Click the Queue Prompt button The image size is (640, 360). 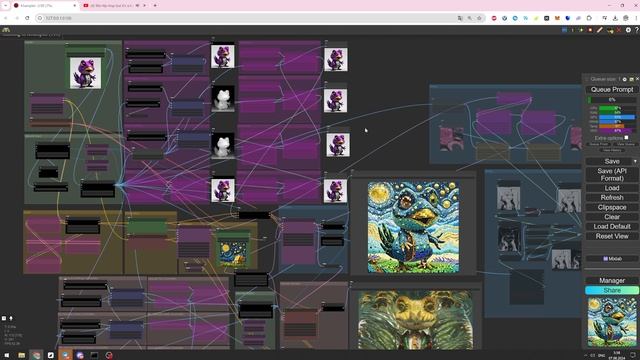point(612,89)
